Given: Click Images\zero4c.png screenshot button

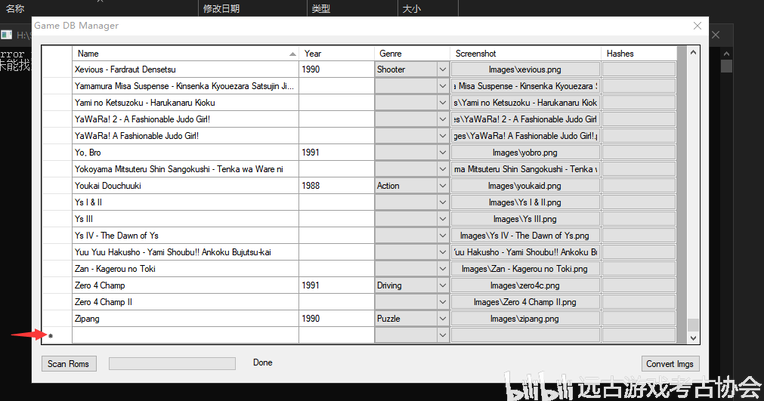Looking at the screenshot, I should point(525,286).
